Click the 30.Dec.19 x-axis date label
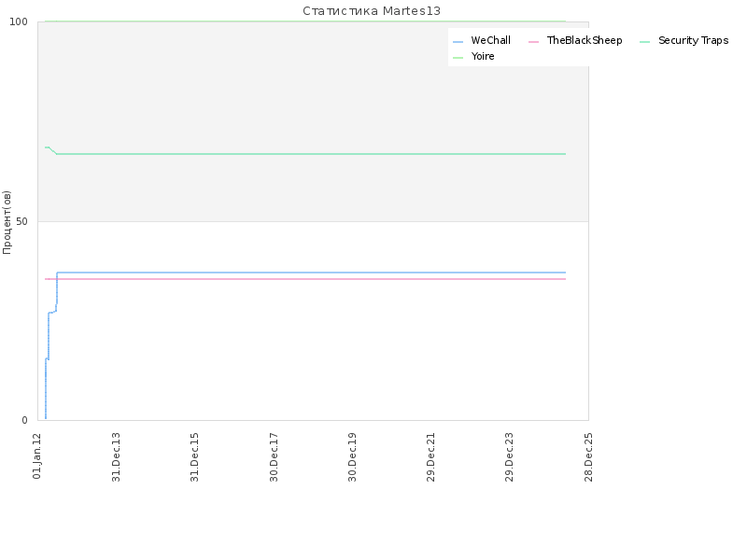The image size is (747, 560). [352, 457]
